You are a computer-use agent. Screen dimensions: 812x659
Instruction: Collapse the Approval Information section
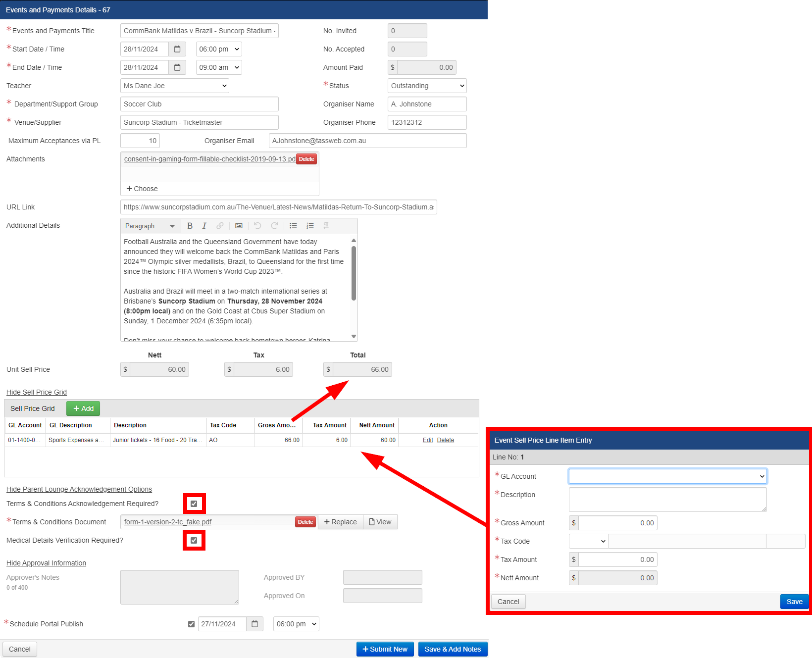click(x=46, y=563)
